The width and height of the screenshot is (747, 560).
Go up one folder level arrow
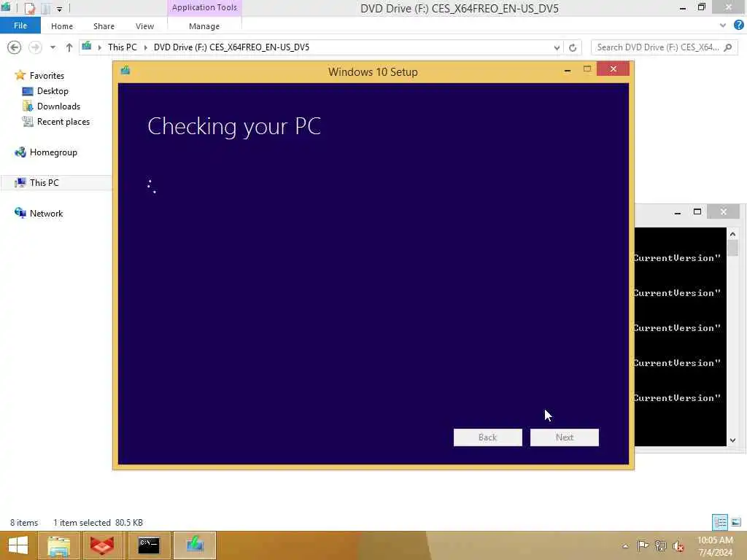pyautogui.click(x=69, y=47)
